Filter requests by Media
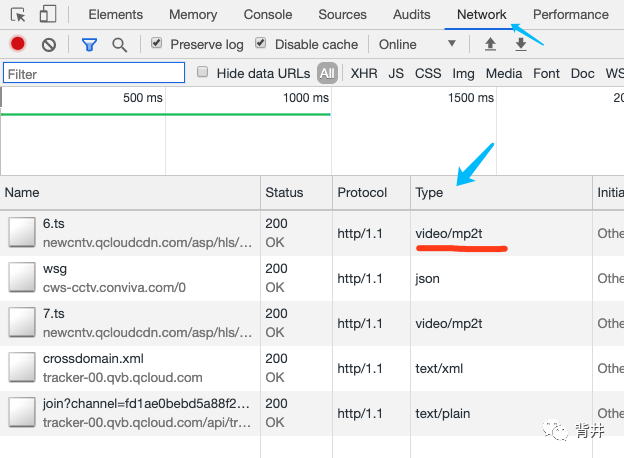 [504, 74]
